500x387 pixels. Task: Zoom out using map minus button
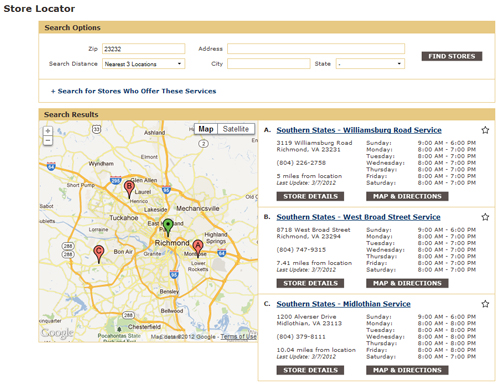[48, 141]
